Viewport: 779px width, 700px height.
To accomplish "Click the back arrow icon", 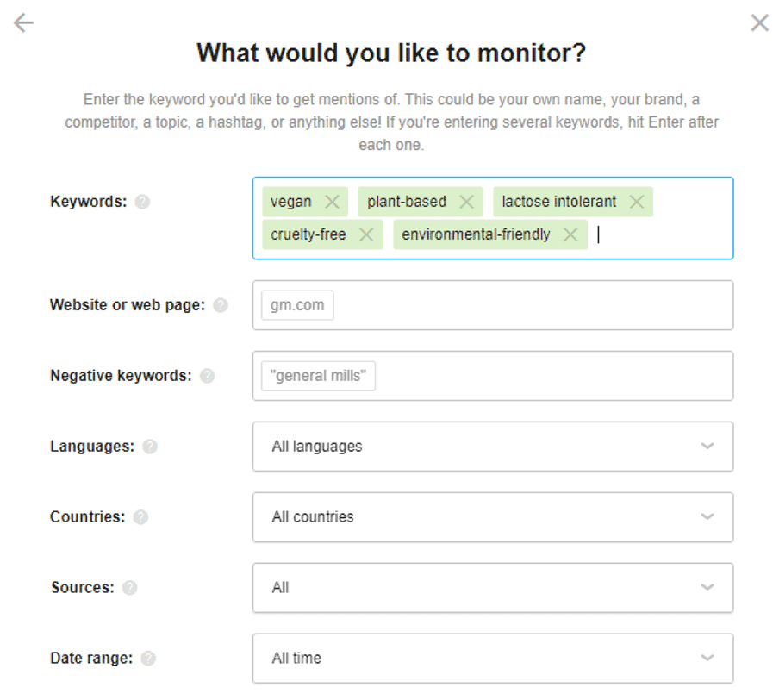I will (24, 23).
